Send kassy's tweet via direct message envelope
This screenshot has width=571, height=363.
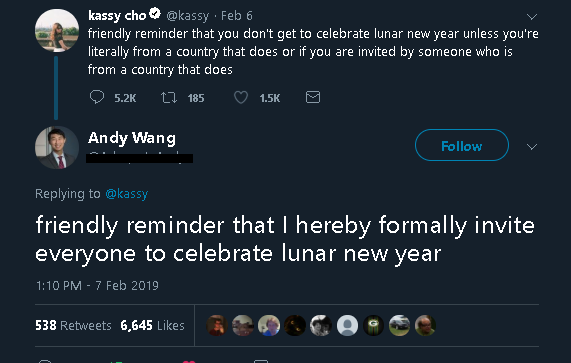point(313,97)
